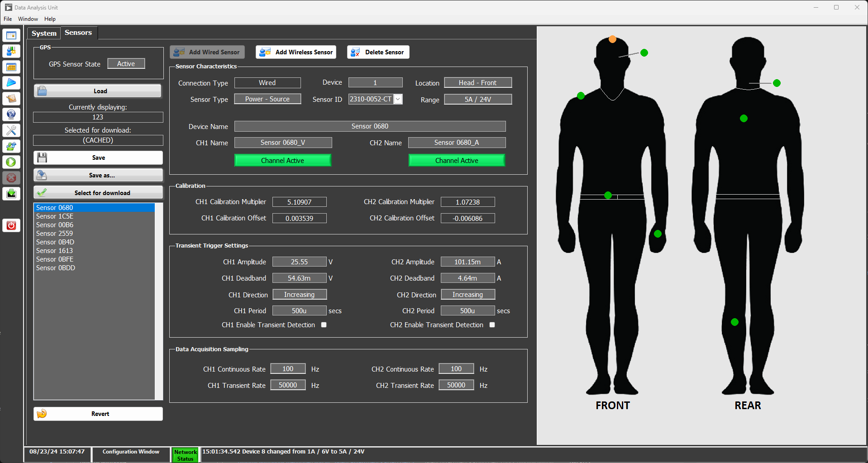Click the green download arrow sidebar icon
The height and width of the screenshot is (463, 868).
coord(11,194)
